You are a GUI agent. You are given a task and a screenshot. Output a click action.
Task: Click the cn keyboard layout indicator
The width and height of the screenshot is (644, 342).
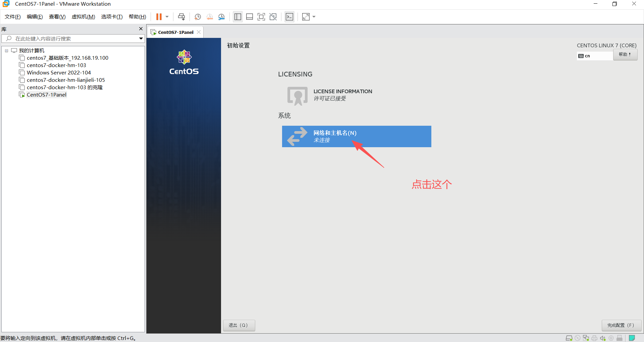595,56
